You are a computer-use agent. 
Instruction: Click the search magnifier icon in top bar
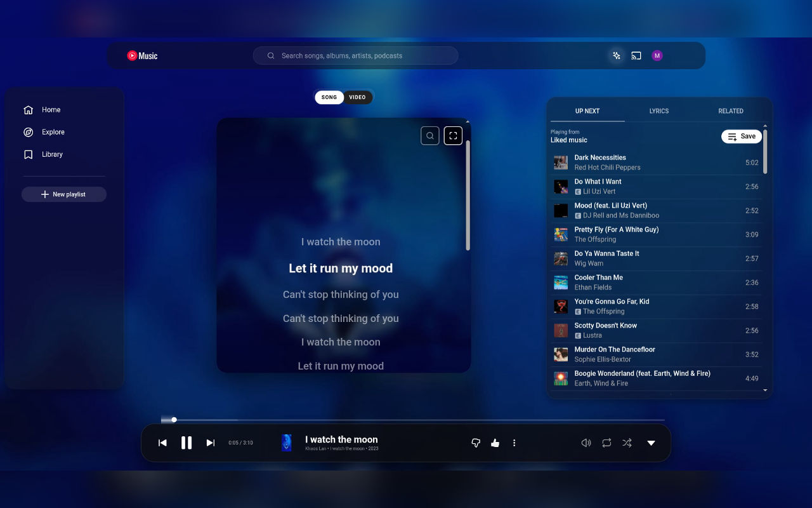[271, 56]
